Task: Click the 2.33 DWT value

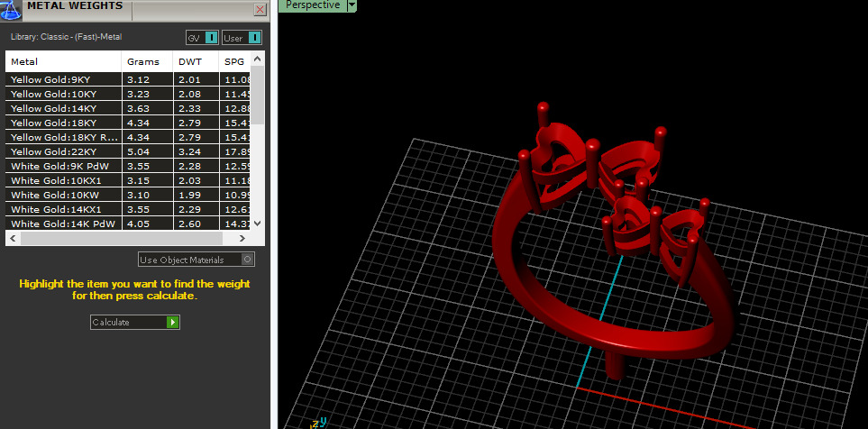Action: click(x=189, y=108)
